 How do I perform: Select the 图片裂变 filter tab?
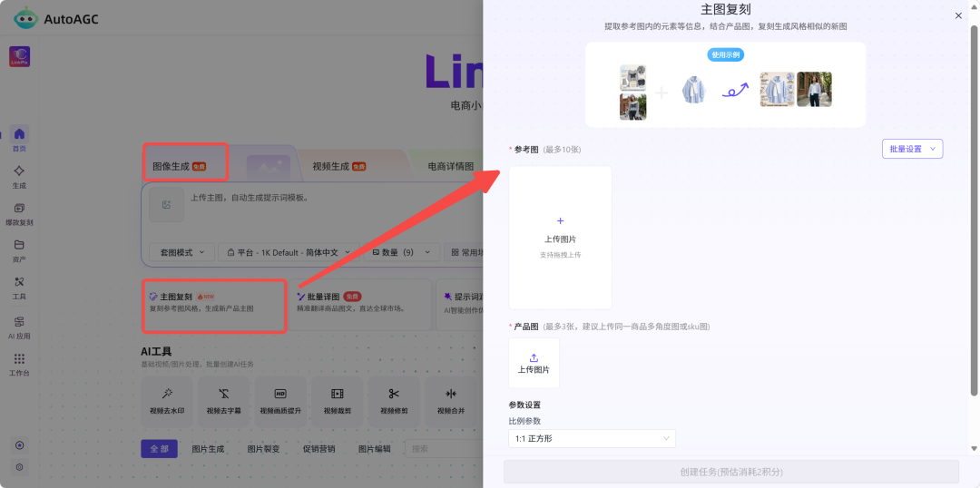pos(263,449)
